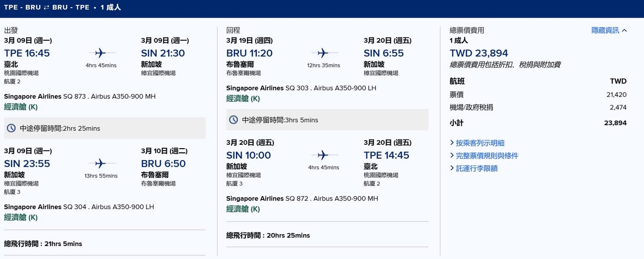Viewport: 644px width, 259px height.
Task: Click outbound 經濟艙 (K) fare class for SQ 873
Action: point(21,107)
